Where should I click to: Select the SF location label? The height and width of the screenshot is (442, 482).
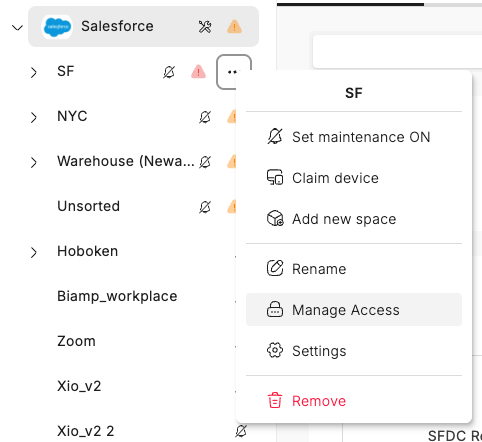point(65,71)
